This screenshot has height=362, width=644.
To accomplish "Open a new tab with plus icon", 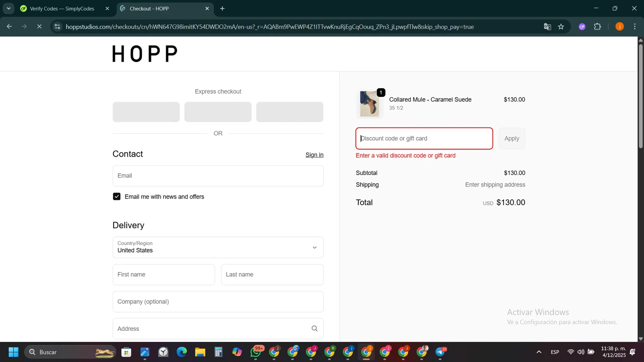I will click(x=222, y=9).
